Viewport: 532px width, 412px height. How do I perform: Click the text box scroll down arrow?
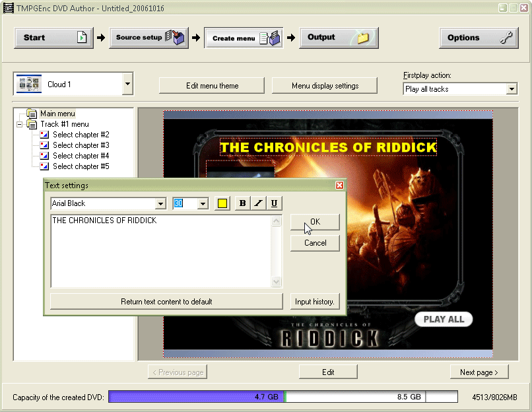(276, 281)
